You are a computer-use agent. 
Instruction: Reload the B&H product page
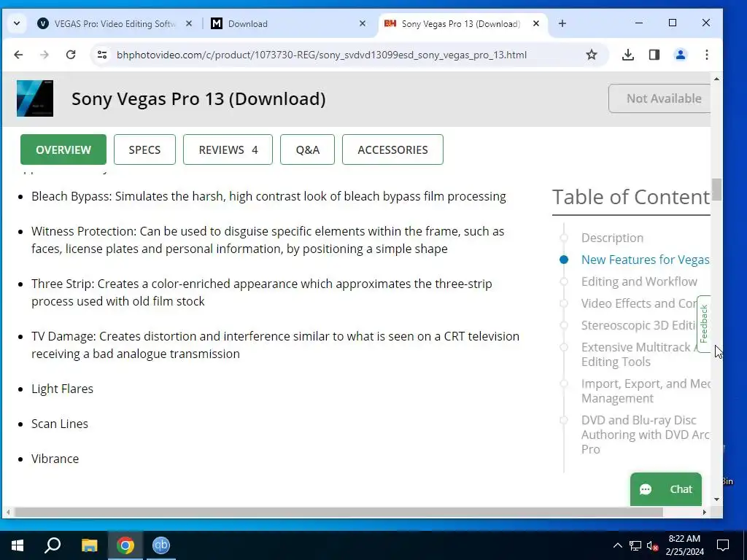pyautogui.click(x=71, y=55)
